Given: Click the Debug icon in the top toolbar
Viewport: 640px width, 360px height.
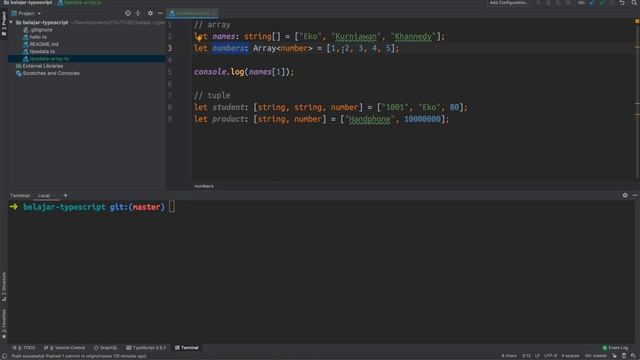Looking at the screenshot, I should (x=549, y=3).
